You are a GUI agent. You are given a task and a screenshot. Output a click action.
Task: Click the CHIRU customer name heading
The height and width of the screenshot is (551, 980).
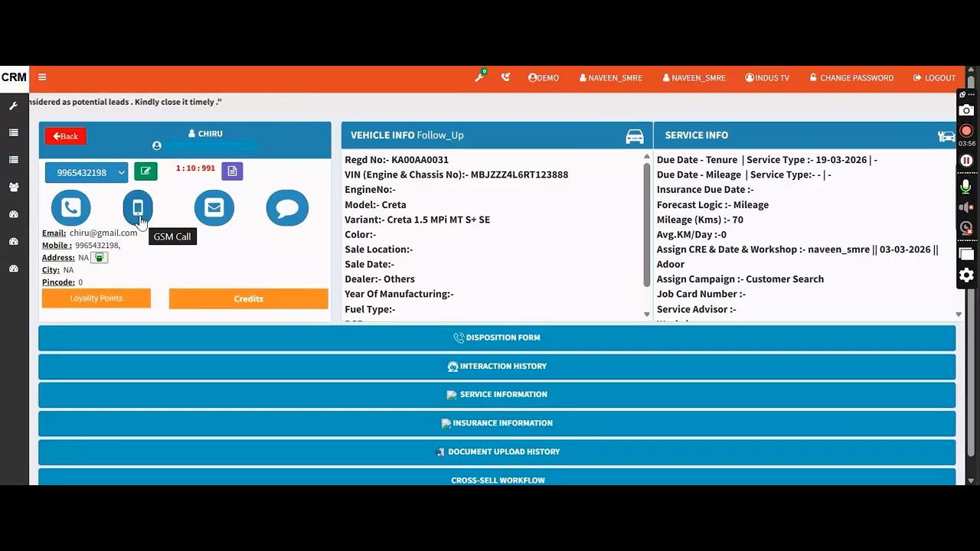[x=205, y=133]
